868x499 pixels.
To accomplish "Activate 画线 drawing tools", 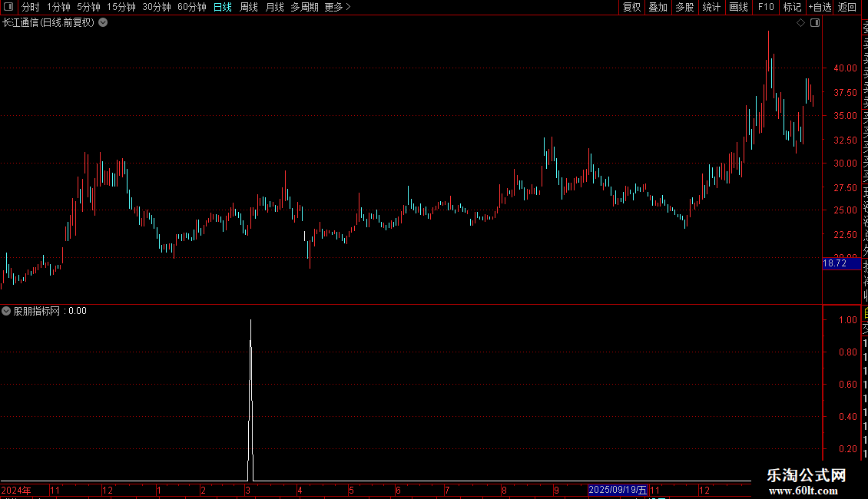I will [738, 7].
